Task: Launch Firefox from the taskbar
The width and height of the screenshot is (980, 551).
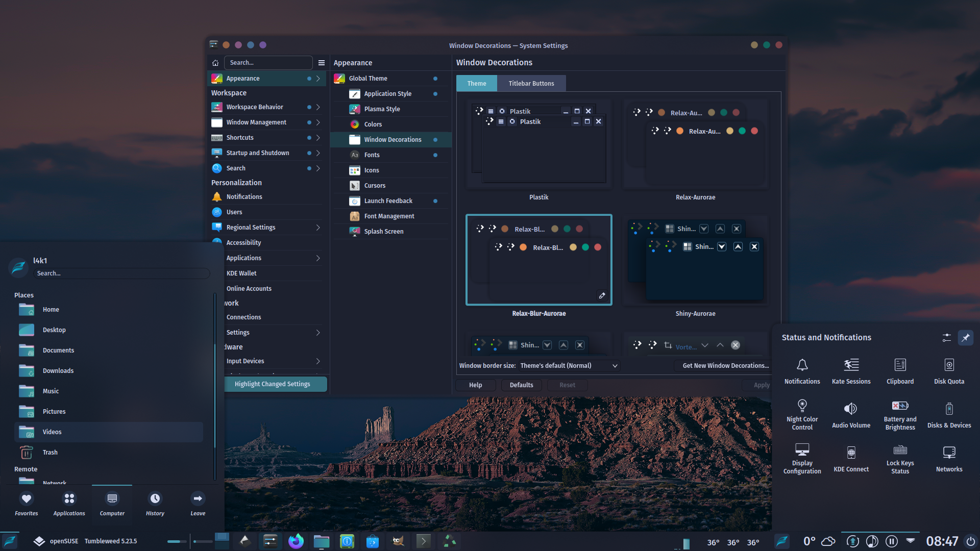Action: click(296, 541)
